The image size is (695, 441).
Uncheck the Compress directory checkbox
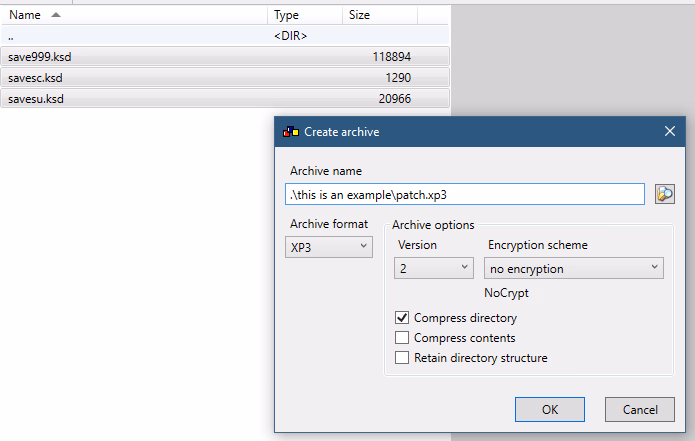point(403,318)
